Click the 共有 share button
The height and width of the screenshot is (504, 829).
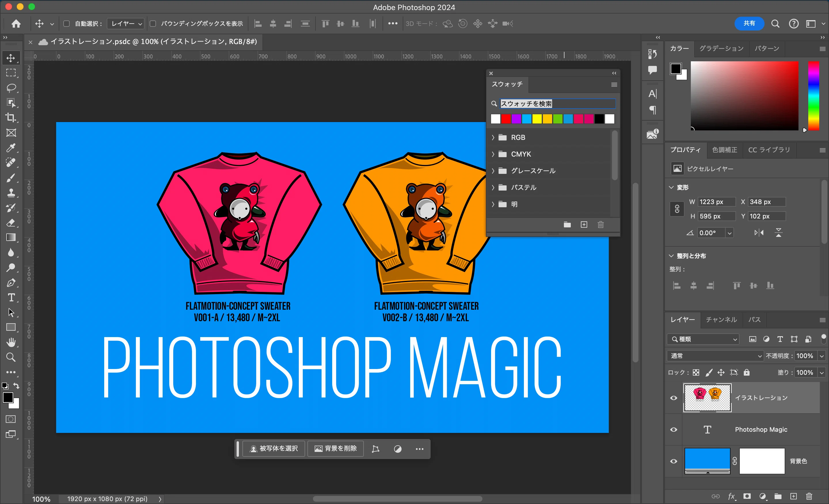pos(749,24)
